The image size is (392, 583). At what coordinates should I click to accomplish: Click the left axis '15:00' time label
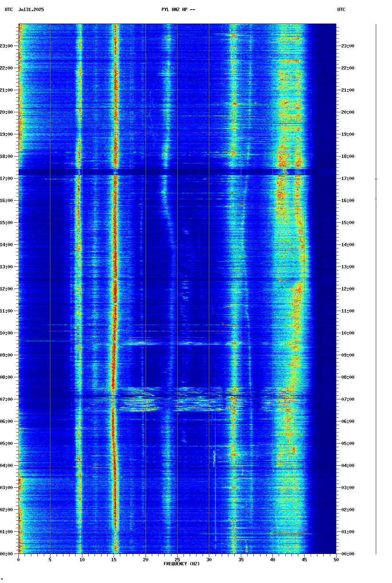tap(6, 223)
